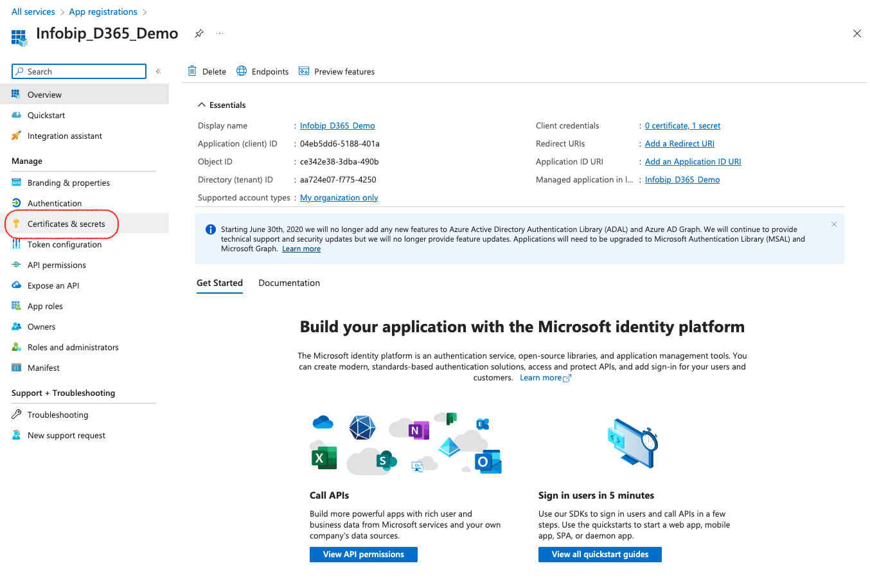
Task: Open API permissions in sidebar
Action: click(84, 265)
